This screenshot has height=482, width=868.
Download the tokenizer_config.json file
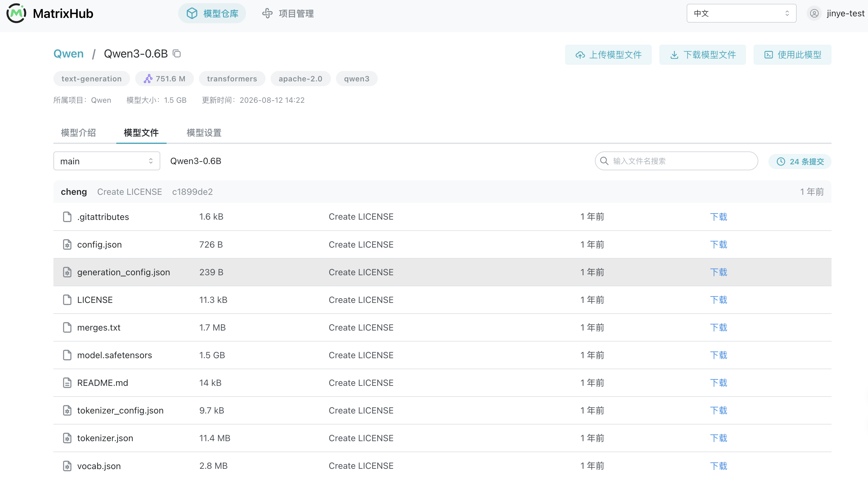click(x=718, y=410)
